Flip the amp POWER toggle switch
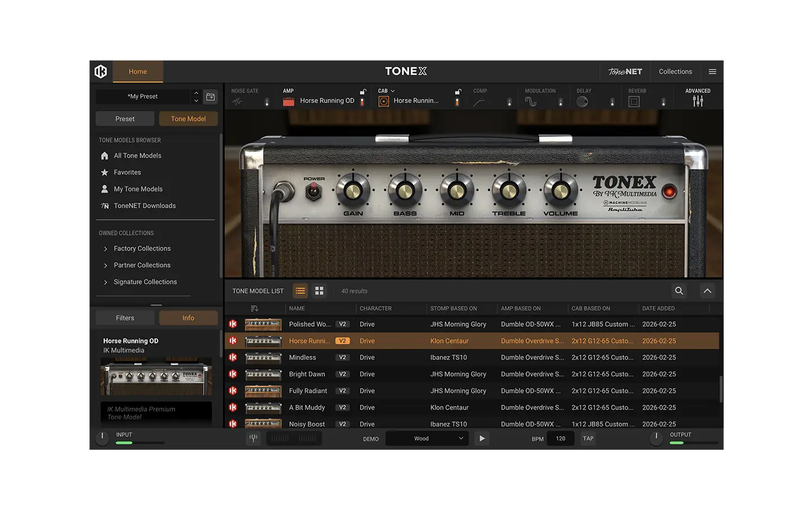 [314, 191]
